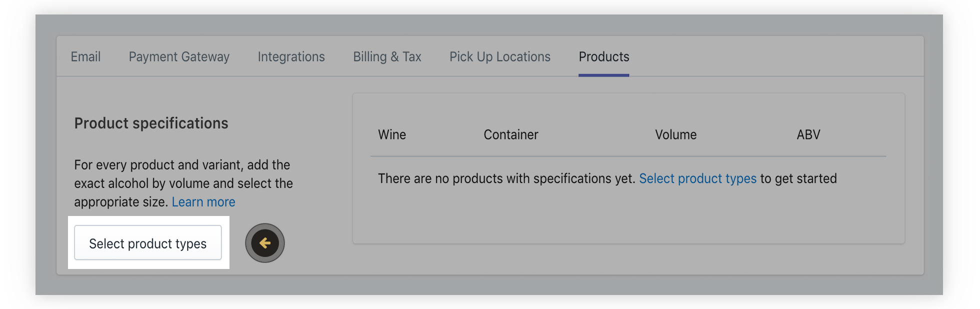Click the Container column header

pos(510,134)
